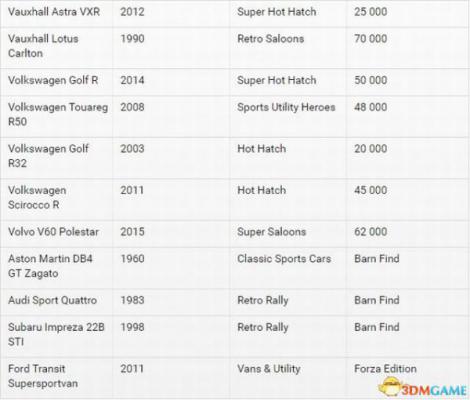
Task: Click the Vans & Utility category
Action: tap(269, 369)
